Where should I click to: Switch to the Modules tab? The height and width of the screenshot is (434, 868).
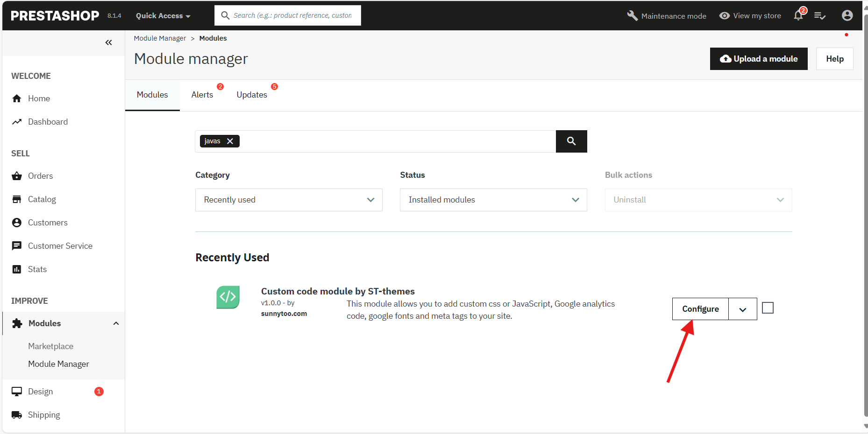pos(152,95)
